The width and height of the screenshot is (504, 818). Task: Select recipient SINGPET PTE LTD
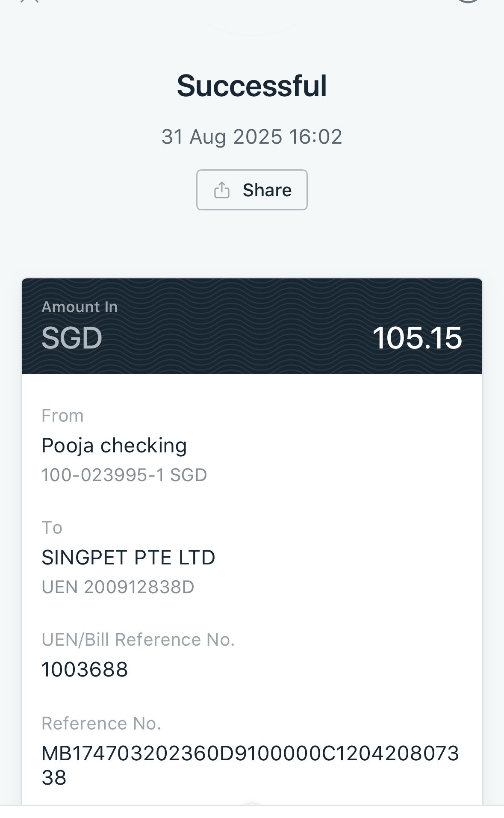click(128, 558)
